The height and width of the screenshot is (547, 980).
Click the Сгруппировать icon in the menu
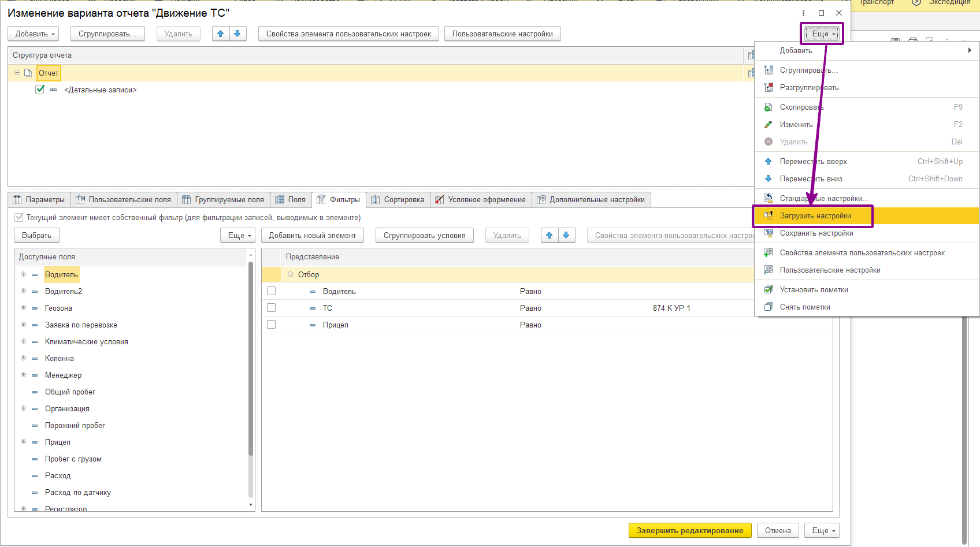769,70
